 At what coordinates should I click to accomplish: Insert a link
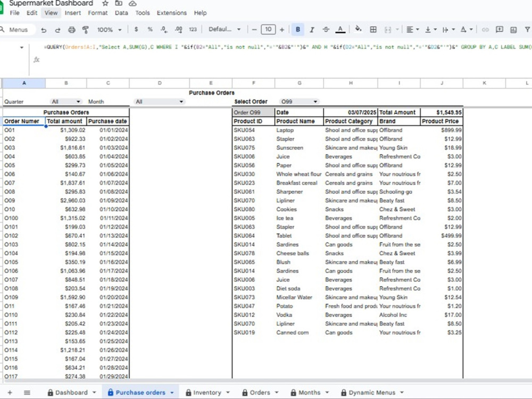point(486,30)
